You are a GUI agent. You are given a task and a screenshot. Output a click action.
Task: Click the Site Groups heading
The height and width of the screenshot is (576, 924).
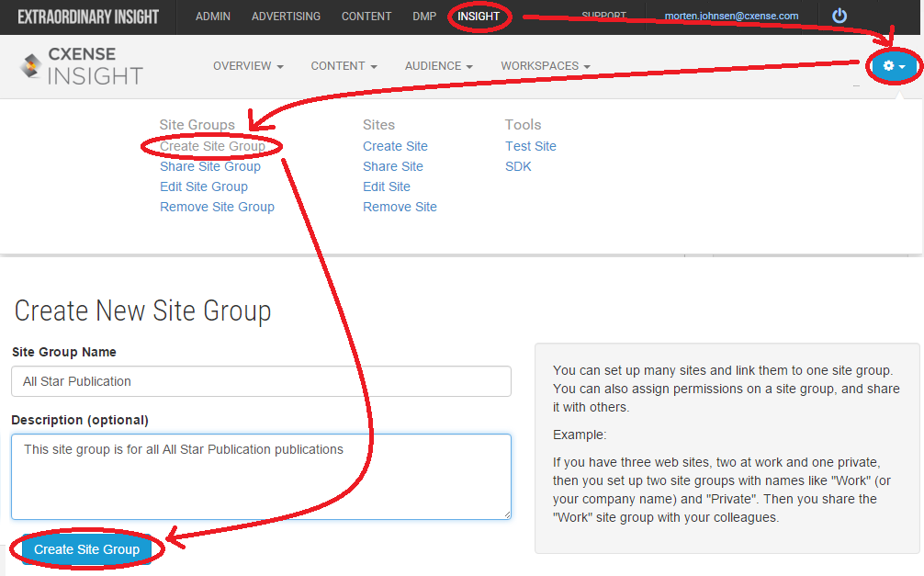pyautogui.click(x=197, y=125)
